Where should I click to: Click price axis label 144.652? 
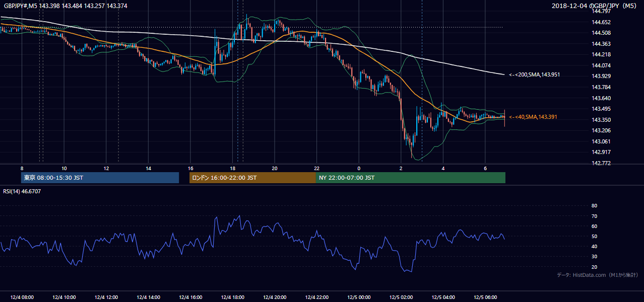601,22
